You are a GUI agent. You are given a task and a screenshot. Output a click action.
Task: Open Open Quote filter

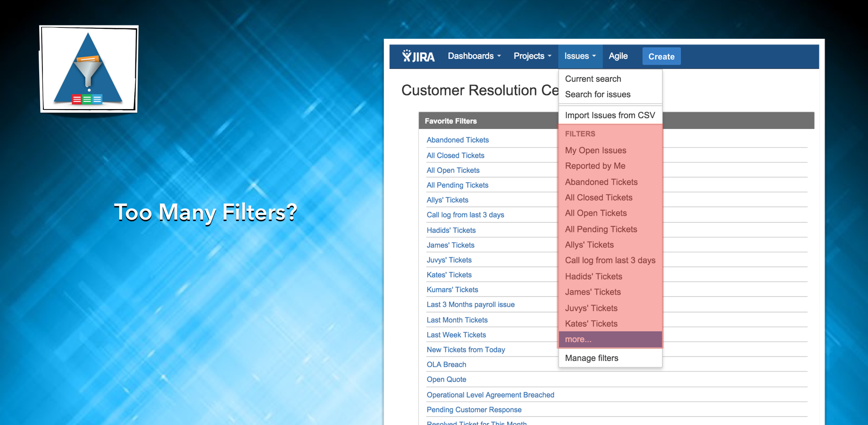pyautogui.click(x=446, y=379)
